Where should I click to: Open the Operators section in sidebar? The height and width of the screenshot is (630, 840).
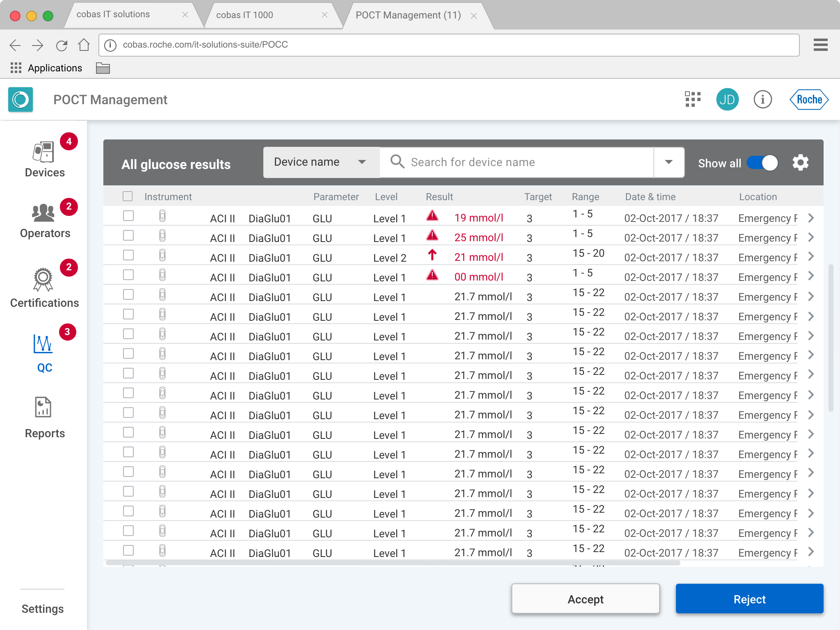44,221
